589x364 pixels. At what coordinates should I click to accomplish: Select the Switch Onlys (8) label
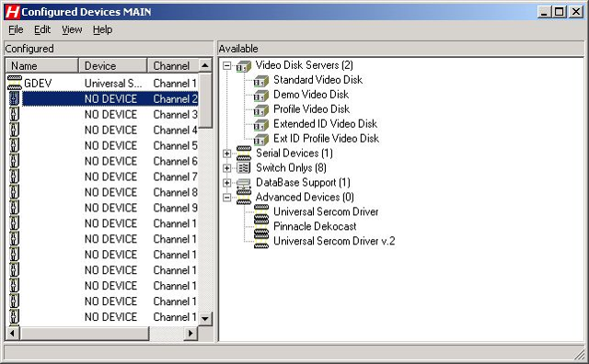pos(291,167)
